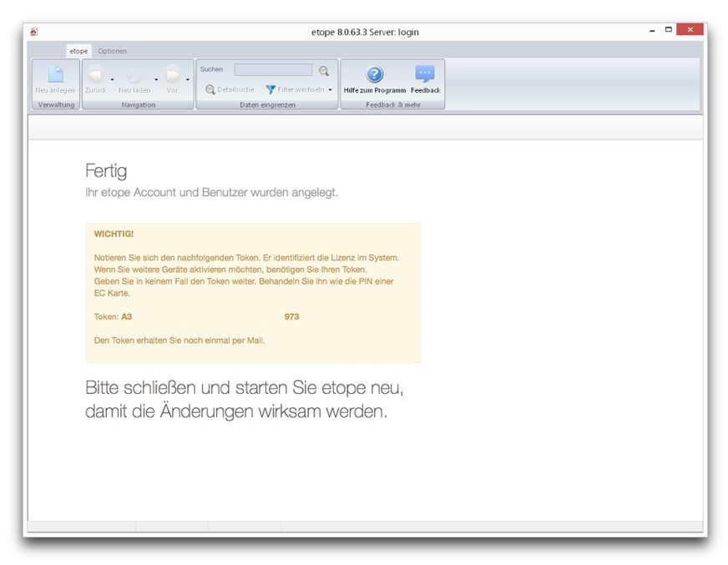Click the Fertig heading
The width and height of the screenshot is (728, 565).
coord(106,171)
